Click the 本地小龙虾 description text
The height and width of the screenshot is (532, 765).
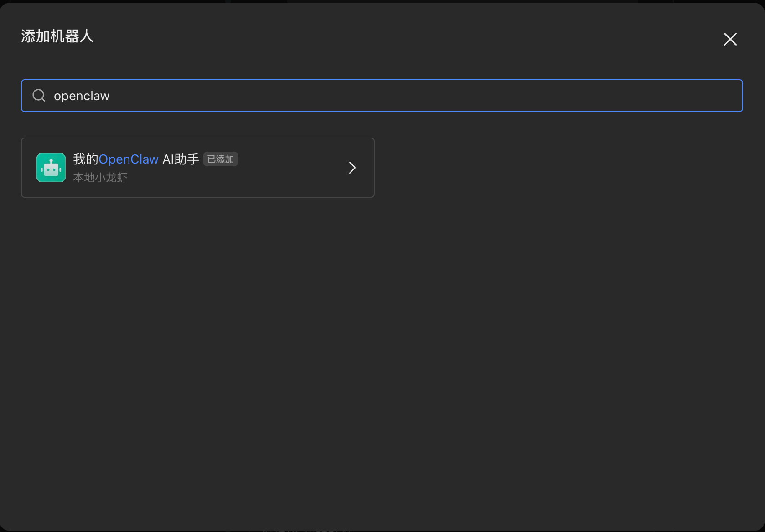coord(100,178)
